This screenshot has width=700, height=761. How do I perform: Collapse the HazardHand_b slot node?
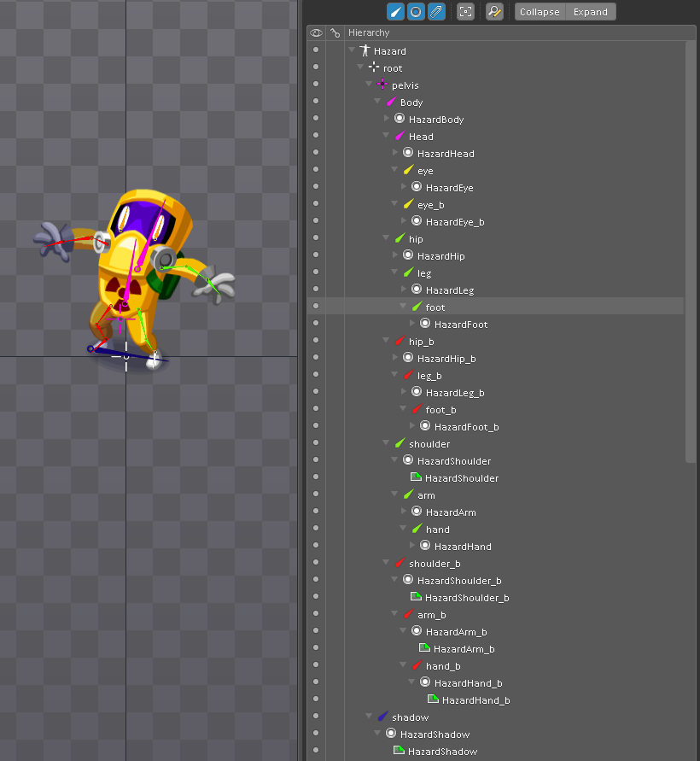[411, 682]
